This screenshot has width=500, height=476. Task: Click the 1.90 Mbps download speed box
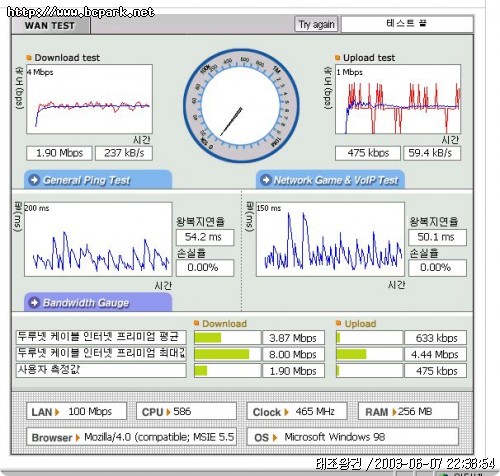(x=59, y=153)
